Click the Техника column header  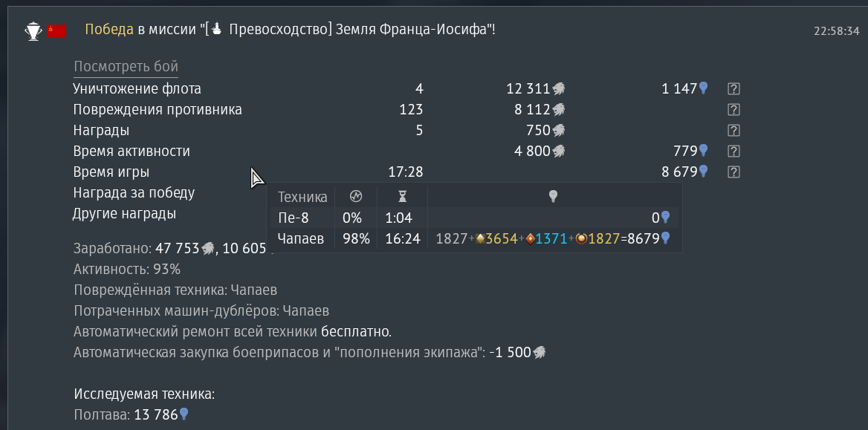coord(302,197)
